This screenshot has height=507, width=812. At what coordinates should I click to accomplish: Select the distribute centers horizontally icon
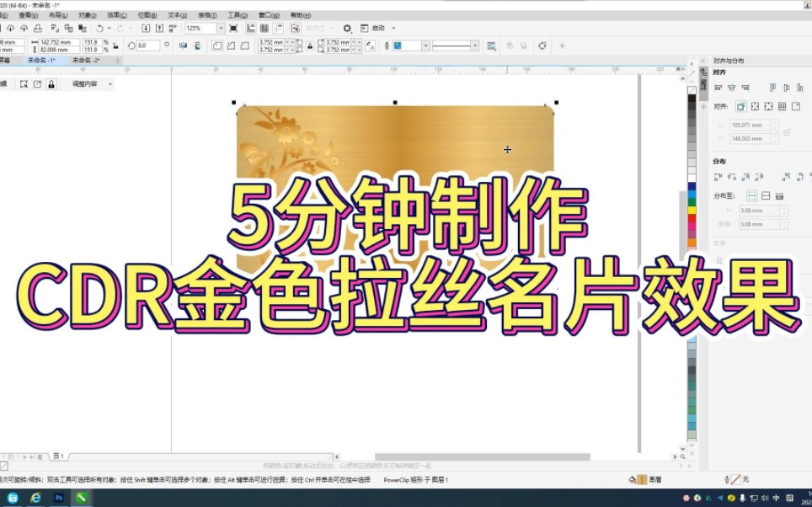(729, 176)
